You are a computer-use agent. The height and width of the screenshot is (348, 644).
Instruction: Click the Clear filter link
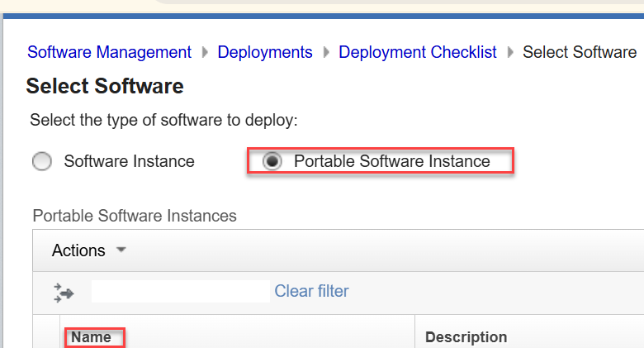pyautogui.click(x=311, y=291)
